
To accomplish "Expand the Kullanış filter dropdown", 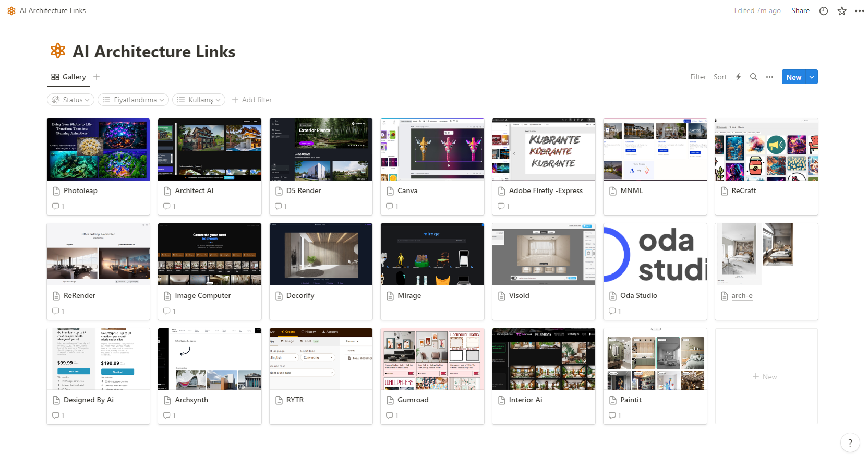I will (x=199, y=100).
